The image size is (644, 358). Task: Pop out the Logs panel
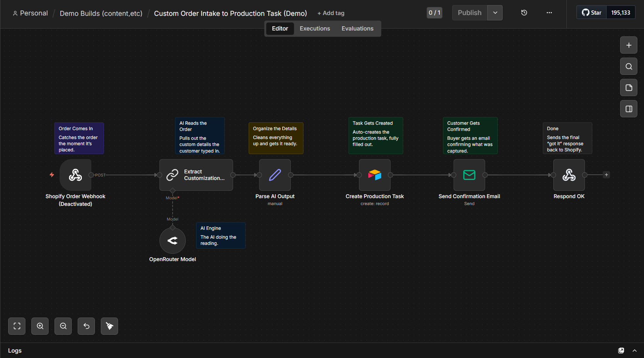[621, 351]
